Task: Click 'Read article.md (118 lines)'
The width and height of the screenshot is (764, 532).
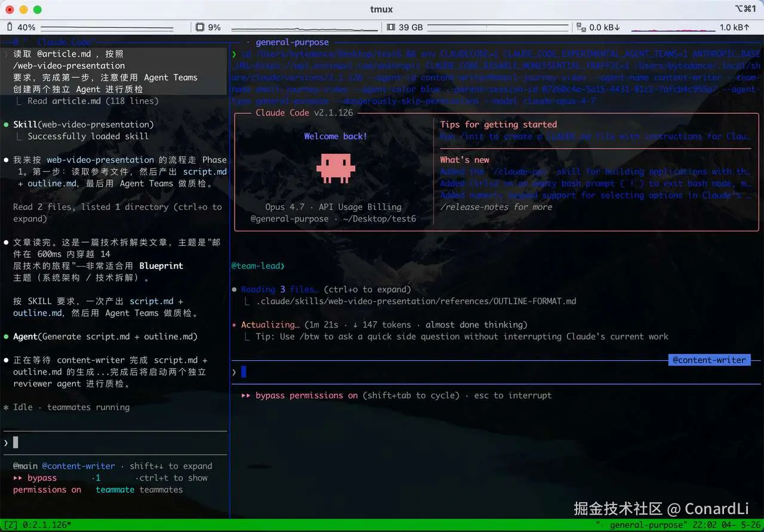Action: click(93, 101)
